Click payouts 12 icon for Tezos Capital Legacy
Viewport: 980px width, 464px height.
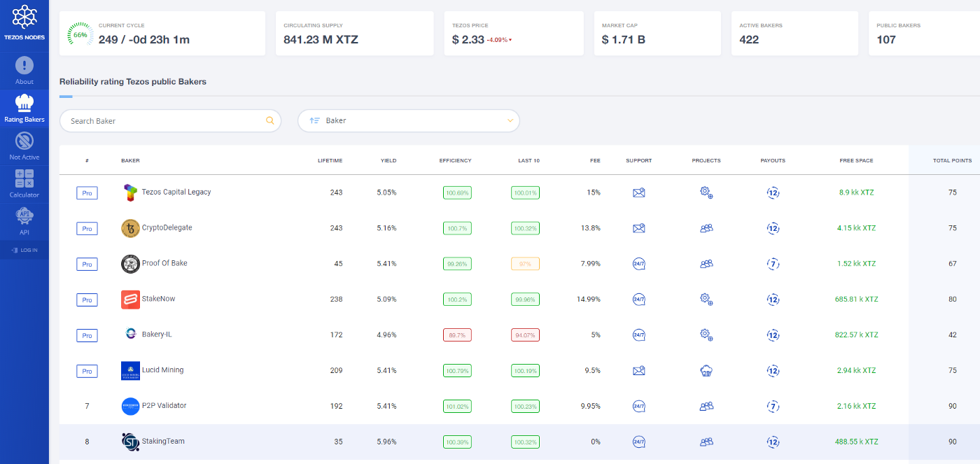[x=773, y=192]
